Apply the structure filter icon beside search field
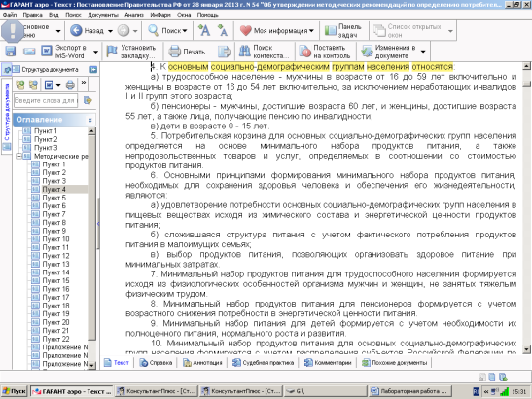 coord(88,100)
